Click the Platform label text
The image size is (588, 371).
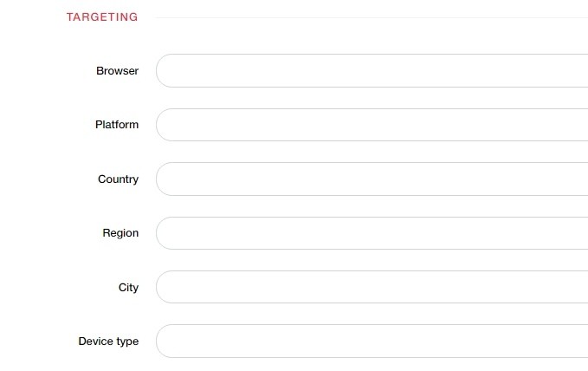tap(117, 125)
